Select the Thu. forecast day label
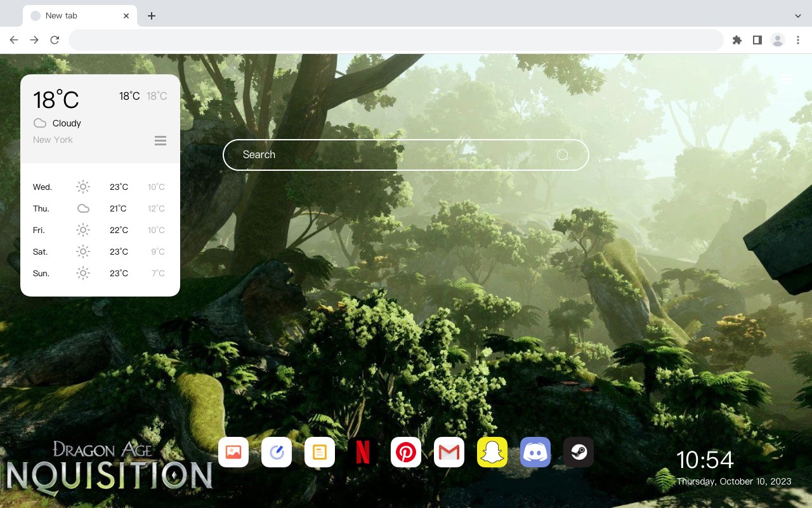 point(41,209)
